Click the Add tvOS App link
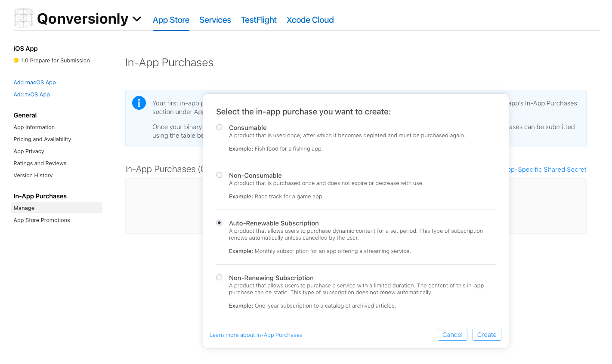Image resolution: width=612 pixels, height=364 pixels. [32, 94]
